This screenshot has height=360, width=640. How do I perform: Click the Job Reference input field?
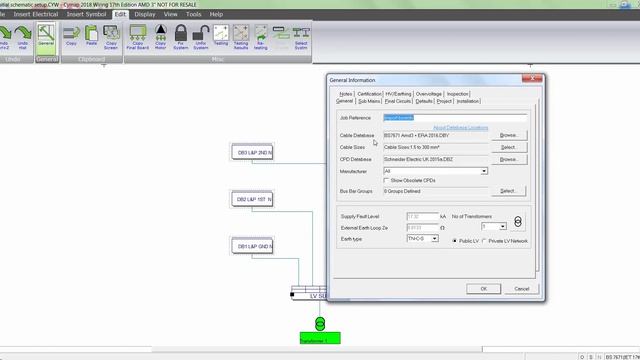pyautogui.click(x=455, y=118)
